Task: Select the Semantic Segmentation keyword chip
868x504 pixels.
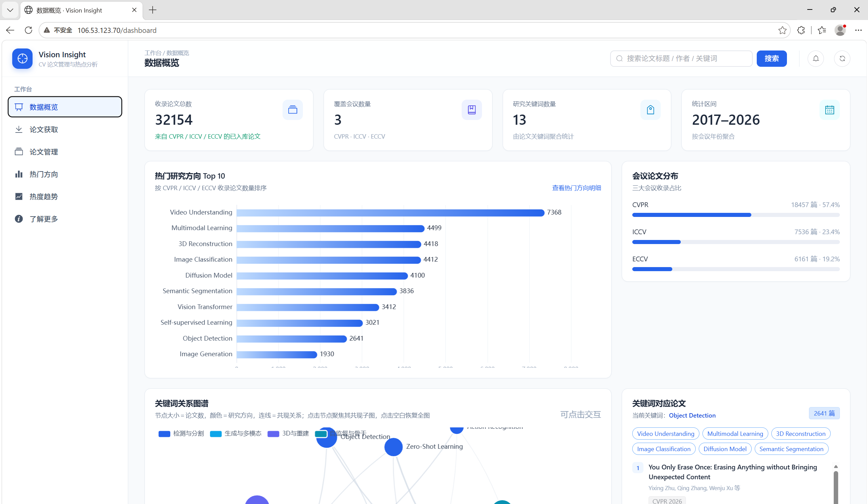Action: tap(791, 448)
